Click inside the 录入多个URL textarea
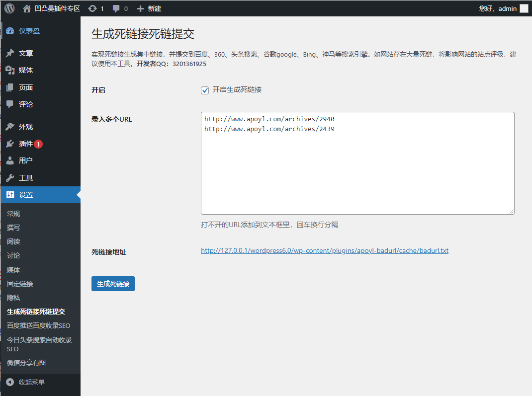The height and width of the screenshot is (396, 532). point(357,163)
